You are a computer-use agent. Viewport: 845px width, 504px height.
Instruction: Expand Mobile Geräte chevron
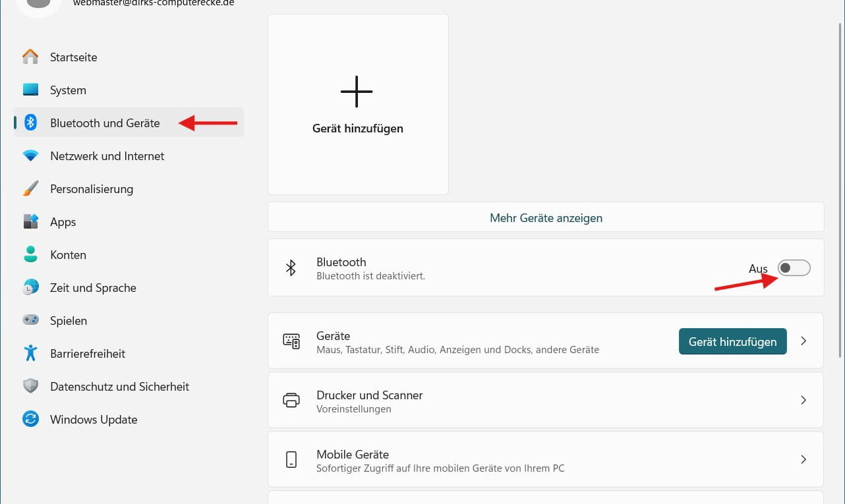[x=803, y=459]
